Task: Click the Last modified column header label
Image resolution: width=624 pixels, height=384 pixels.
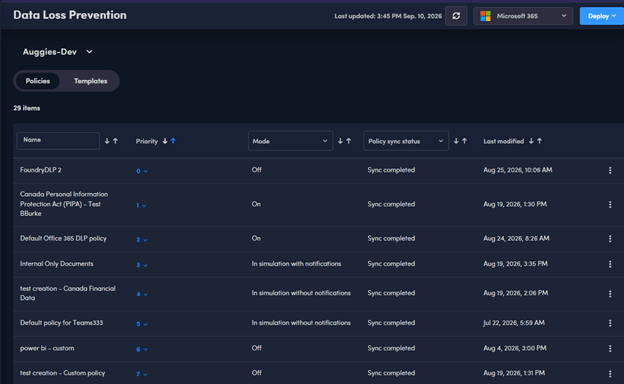Action: pos(503,141)
